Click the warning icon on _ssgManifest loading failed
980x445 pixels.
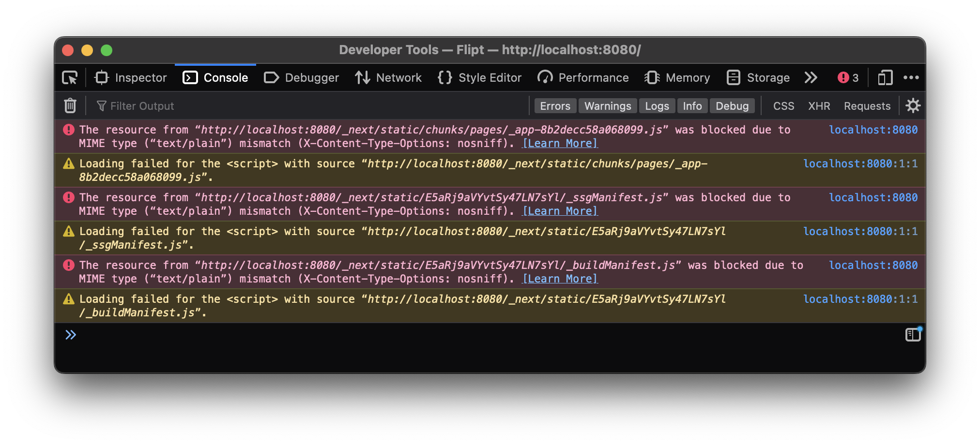click(69, 231)
